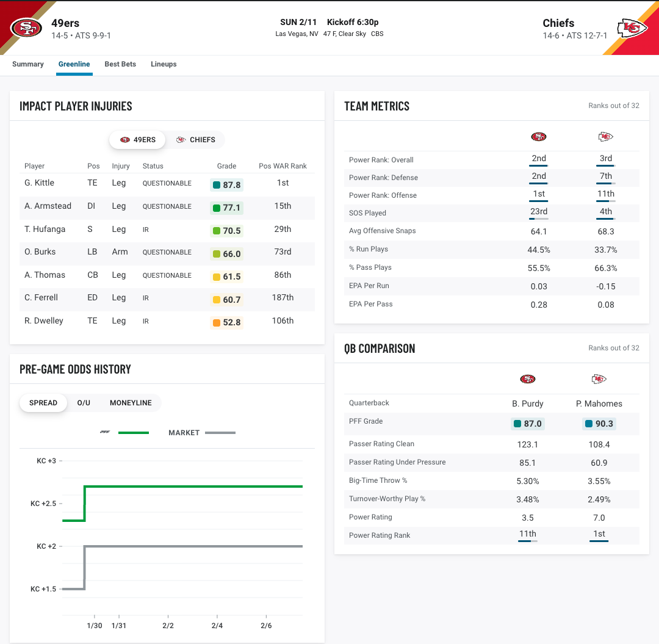Select the G. Kittle player row name
Image resolution: width=659 pixels, height=644 pixels.
[x=39, y=183]
